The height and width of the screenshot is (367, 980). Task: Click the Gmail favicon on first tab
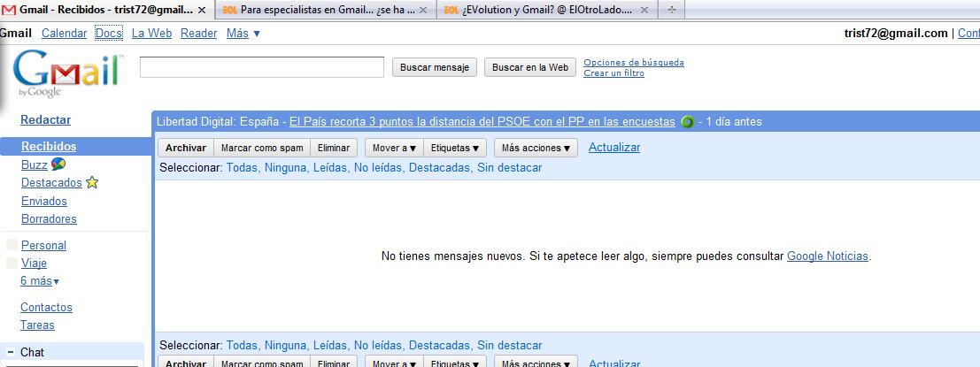[x=10, y=10]
